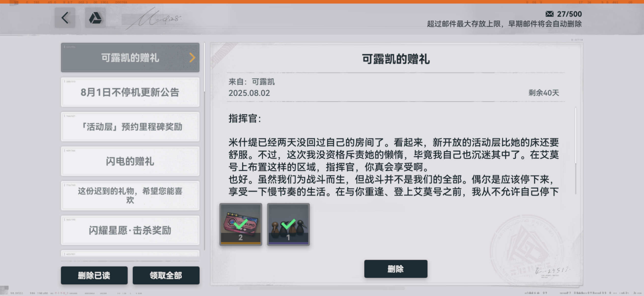Open the triangular home logo button
The height and width of the screenshot is (296, 644).
click(x=95, y=18)
